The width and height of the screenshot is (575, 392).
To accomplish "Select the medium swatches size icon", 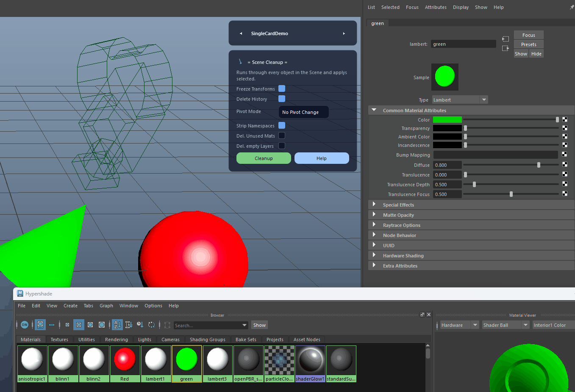I will click(x=79, y=325).
